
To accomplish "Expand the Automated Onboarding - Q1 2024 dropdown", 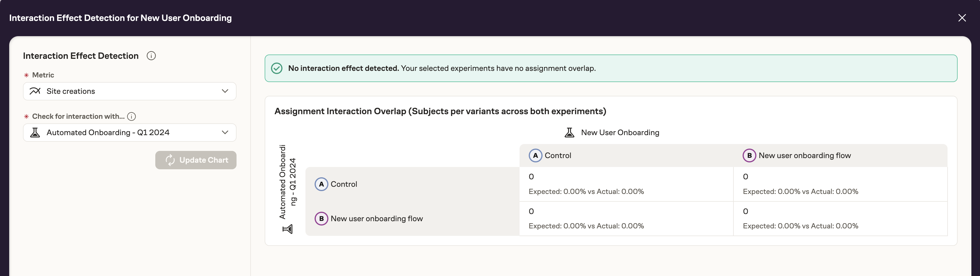I will coord(129,132).
